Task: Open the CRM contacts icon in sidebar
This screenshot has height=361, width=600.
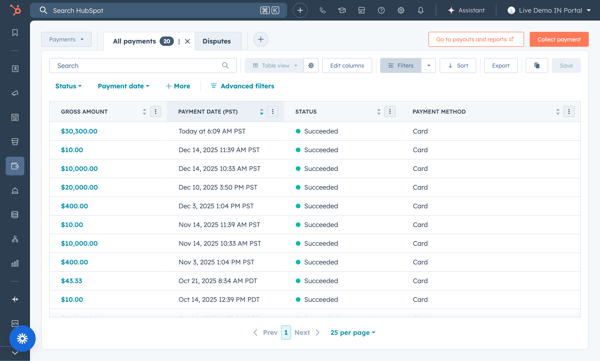Action: pyautogui.click(x=15, y=69)
